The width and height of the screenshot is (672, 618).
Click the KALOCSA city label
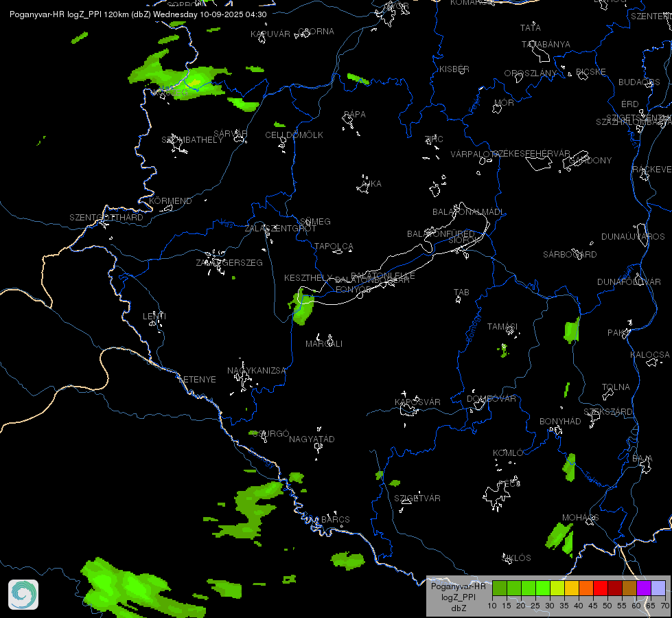[x=650, y=355]
